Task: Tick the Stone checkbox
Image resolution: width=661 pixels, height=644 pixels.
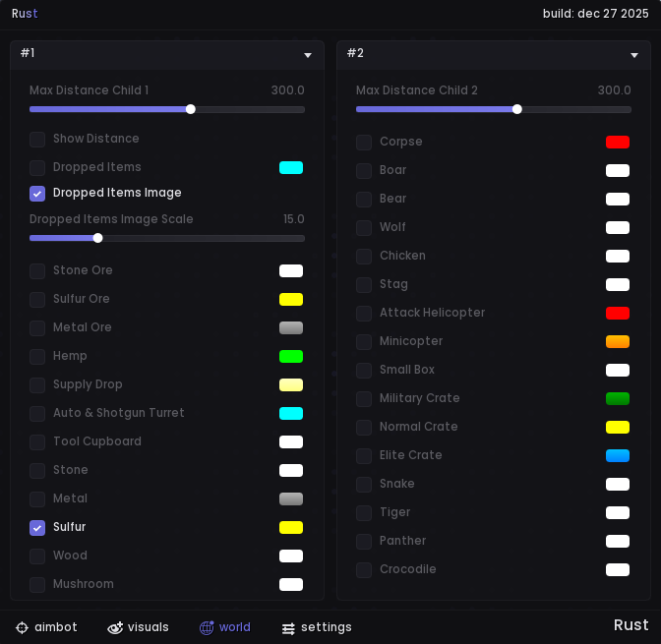Action: (37, 471)
